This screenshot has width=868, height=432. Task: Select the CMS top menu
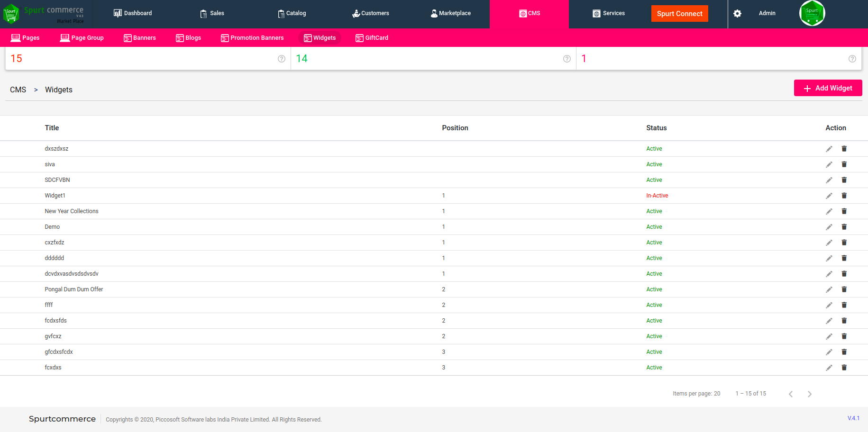pyautogui.click(x=529, y=13)
